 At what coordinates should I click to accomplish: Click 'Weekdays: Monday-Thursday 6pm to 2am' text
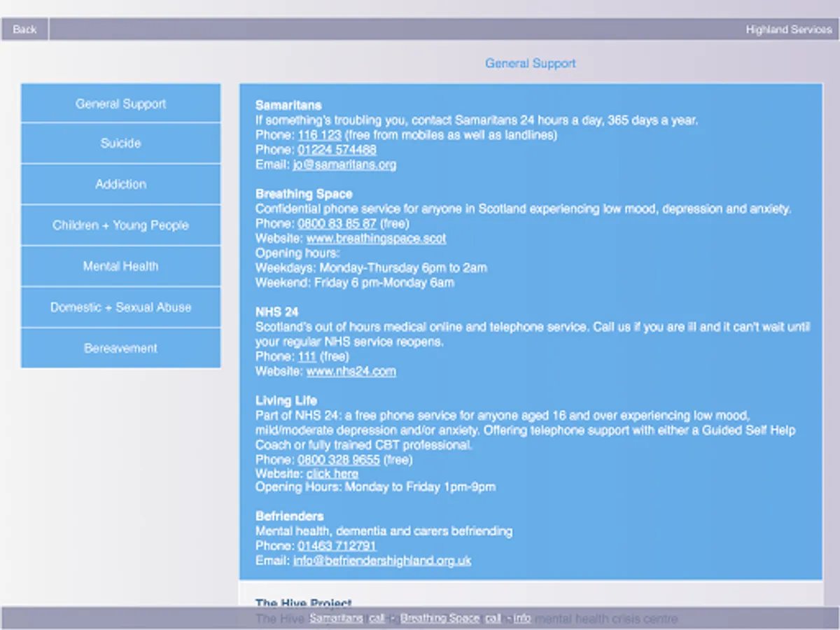[371, 268]
